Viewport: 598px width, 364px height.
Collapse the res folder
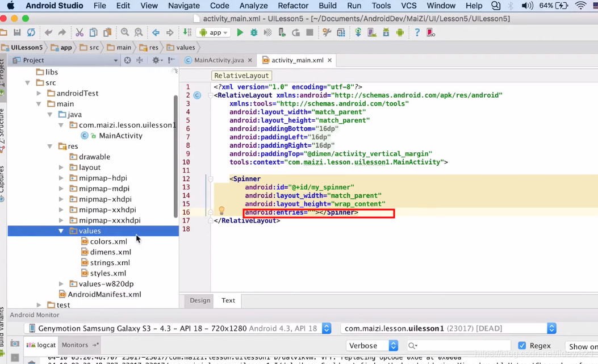50,146
